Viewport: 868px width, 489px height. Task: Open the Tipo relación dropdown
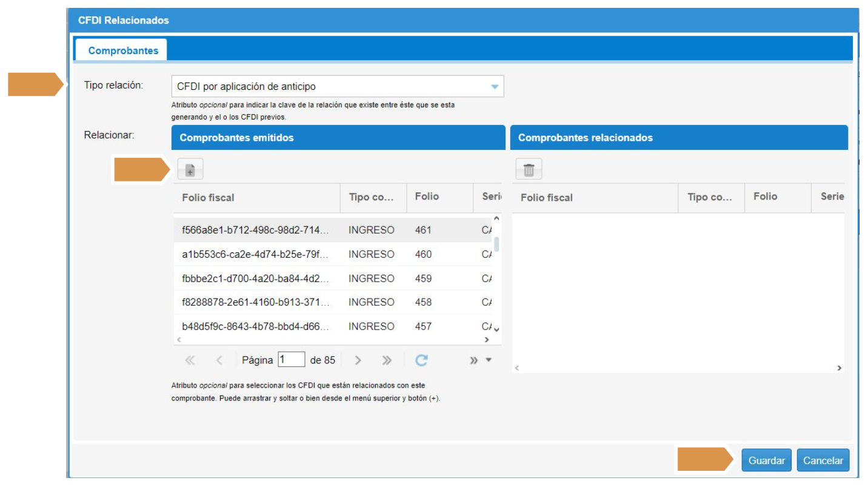495,87
